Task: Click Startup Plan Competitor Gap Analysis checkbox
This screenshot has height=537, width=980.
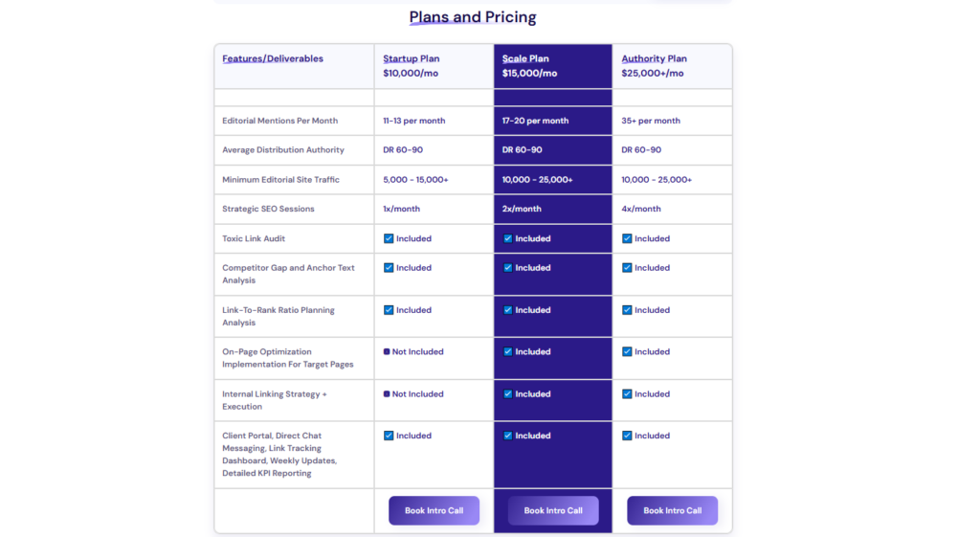Action: tap(389, 268)
